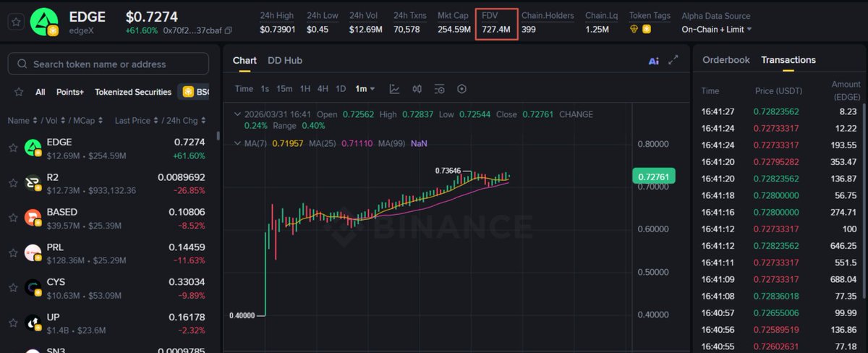This screenshot has width=868, height=353.
Task: Click the CYS token logo
Action: click(x=33, y=288)
